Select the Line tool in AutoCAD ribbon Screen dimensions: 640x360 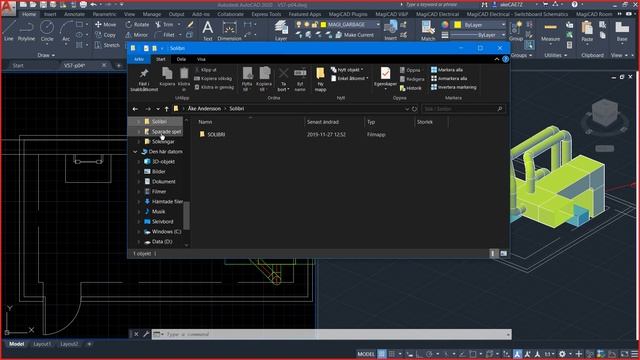click(9, 30)
